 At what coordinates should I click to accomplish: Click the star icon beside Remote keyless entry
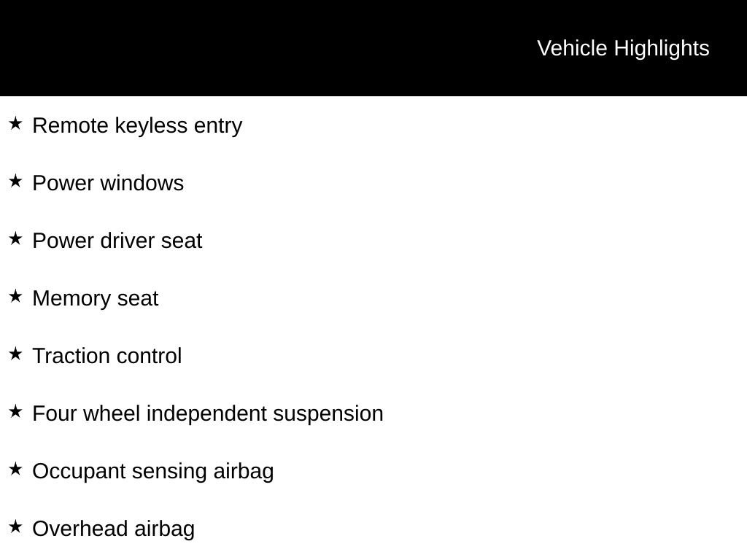(15, 124)
